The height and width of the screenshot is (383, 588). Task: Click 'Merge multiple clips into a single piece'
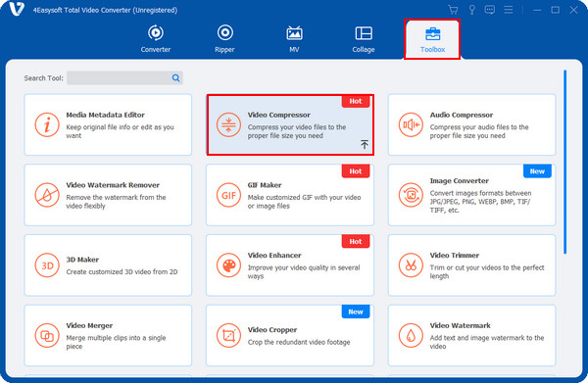click(116, 342)
